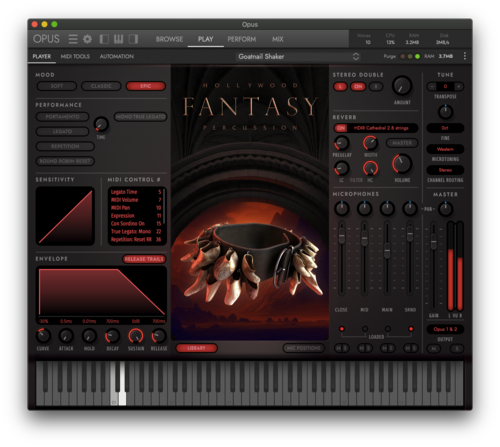This screenshot has height=447, width=500.
Task: Click the Reverb filter HC knob
Action: point(370,168)
